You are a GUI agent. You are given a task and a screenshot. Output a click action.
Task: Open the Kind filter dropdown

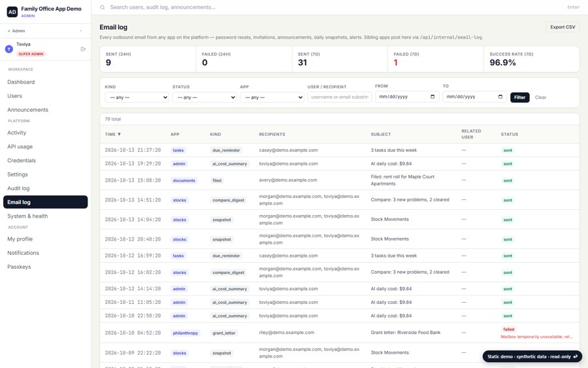tap(137, 97)
